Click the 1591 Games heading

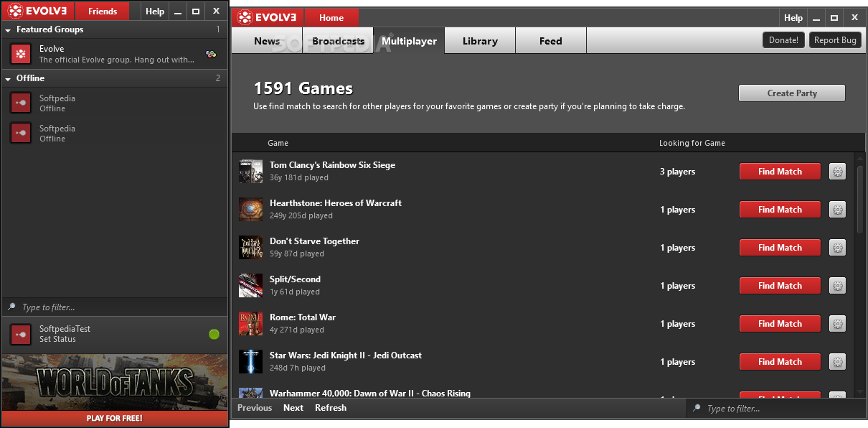(303, 88)
